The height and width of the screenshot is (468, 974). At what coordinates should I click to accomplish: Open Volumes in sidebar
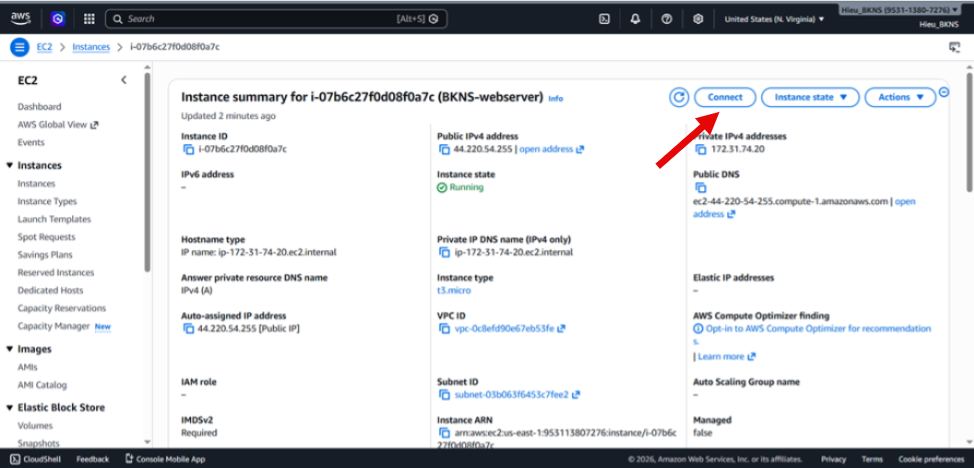(35, 426)
